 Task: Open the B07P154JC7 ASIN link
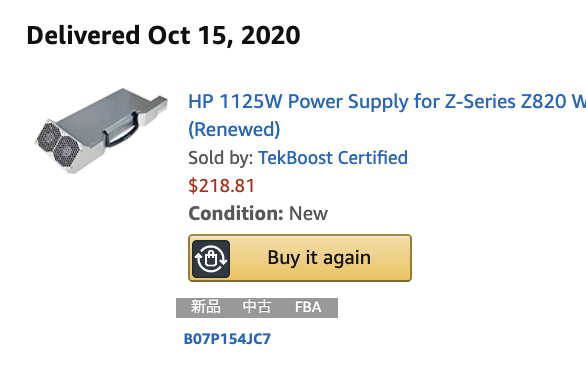tap(227, 339)
